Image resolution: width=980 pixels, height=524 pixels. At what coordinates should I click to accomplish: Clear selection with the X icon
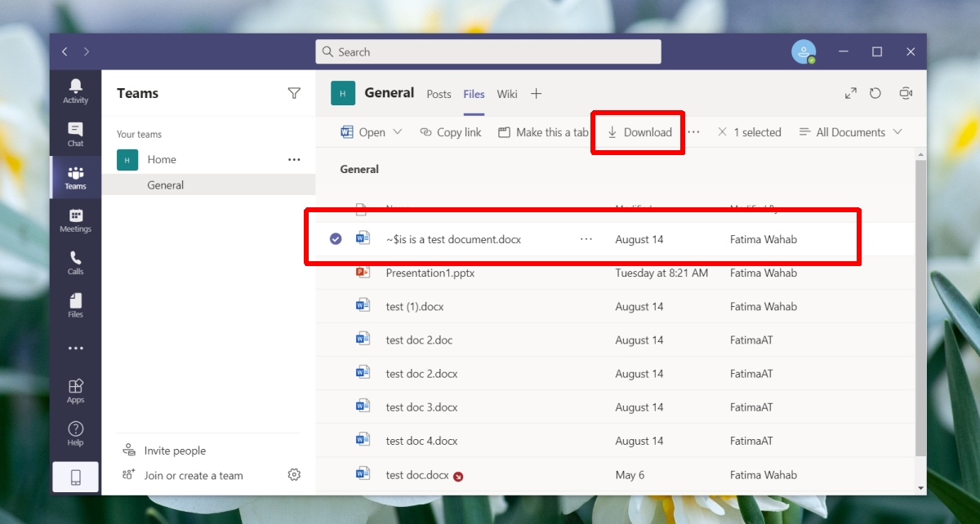coord(722,131)
